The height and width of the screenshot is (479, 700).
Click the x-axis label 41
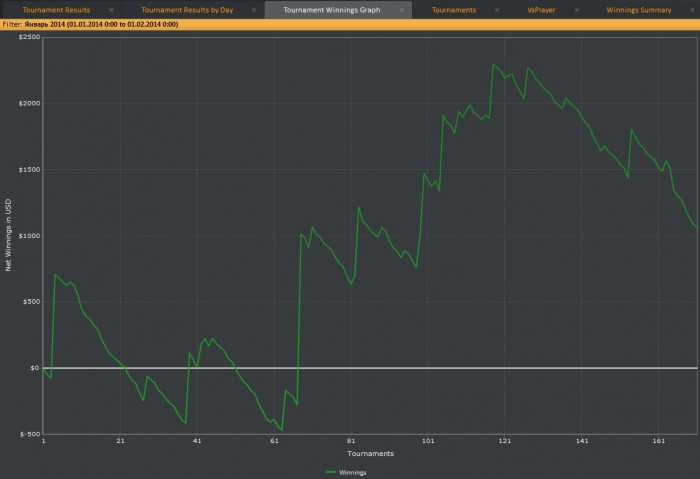coord(197,441)
